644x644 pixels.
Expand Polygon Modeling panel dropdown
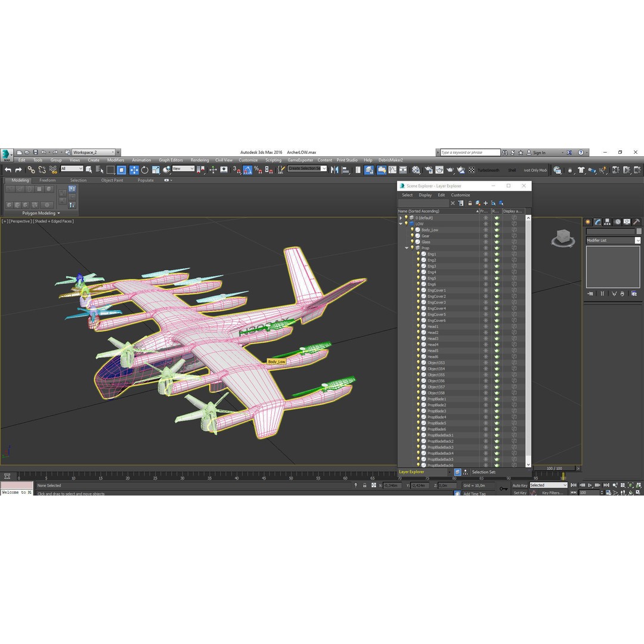click(41, 213)
